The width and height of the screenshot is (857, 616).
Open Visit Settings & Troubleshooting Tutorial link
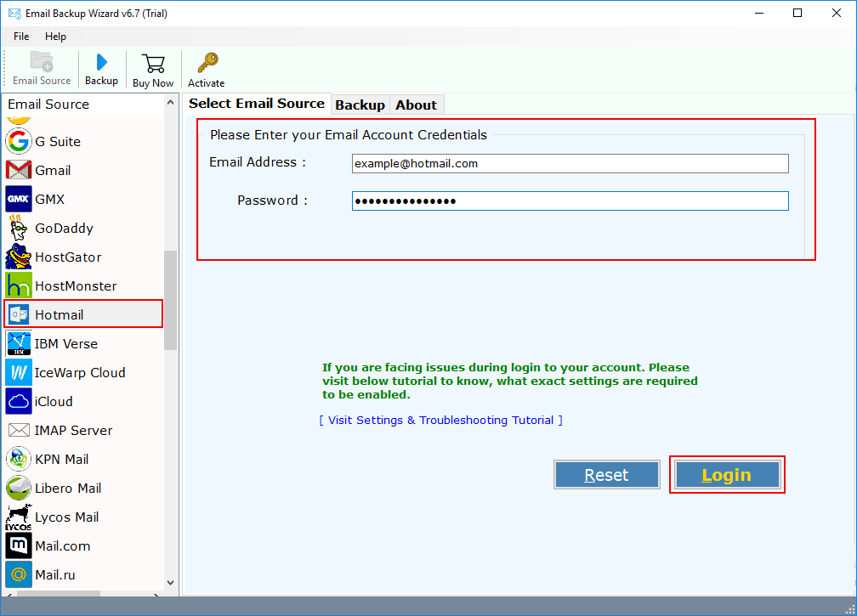(x=441, y=420)
